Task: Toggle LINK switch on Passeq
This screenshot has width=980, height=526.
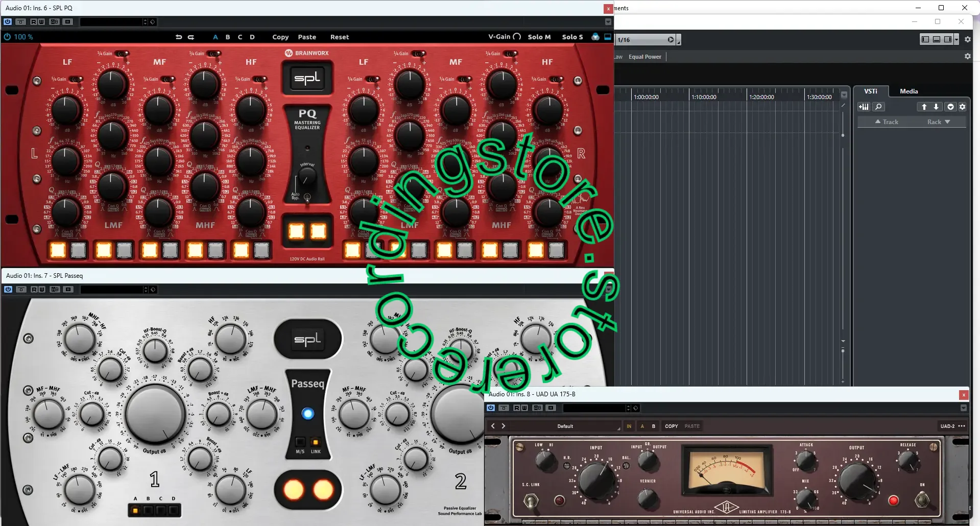Action: 316,442
